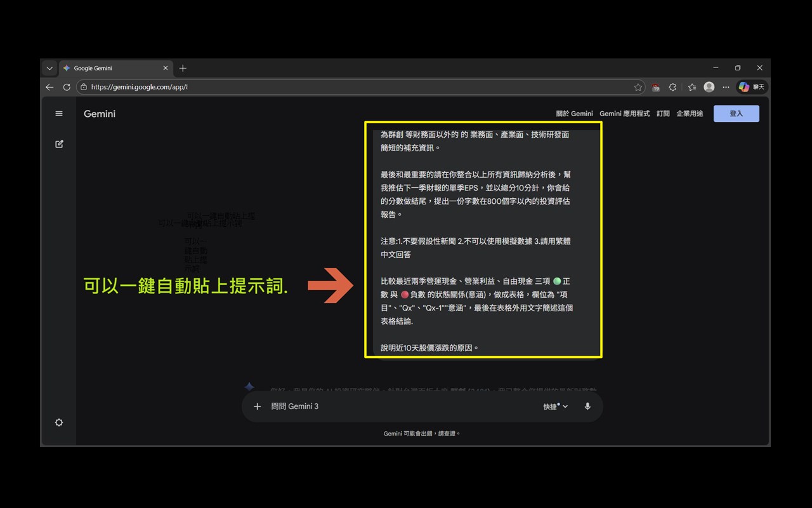Minimize the browser window
The height and width of the screenshot is (508, 812).
click(716, 68)
